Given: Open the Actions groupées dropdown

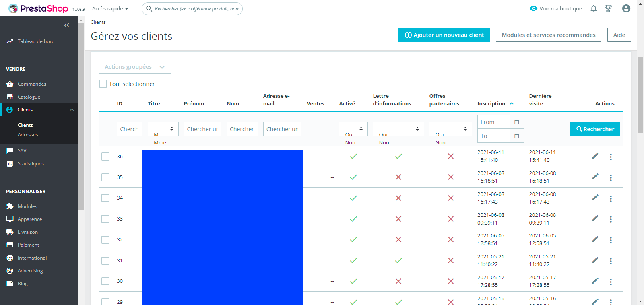Looking at the screenshot, I should (135, 67).
